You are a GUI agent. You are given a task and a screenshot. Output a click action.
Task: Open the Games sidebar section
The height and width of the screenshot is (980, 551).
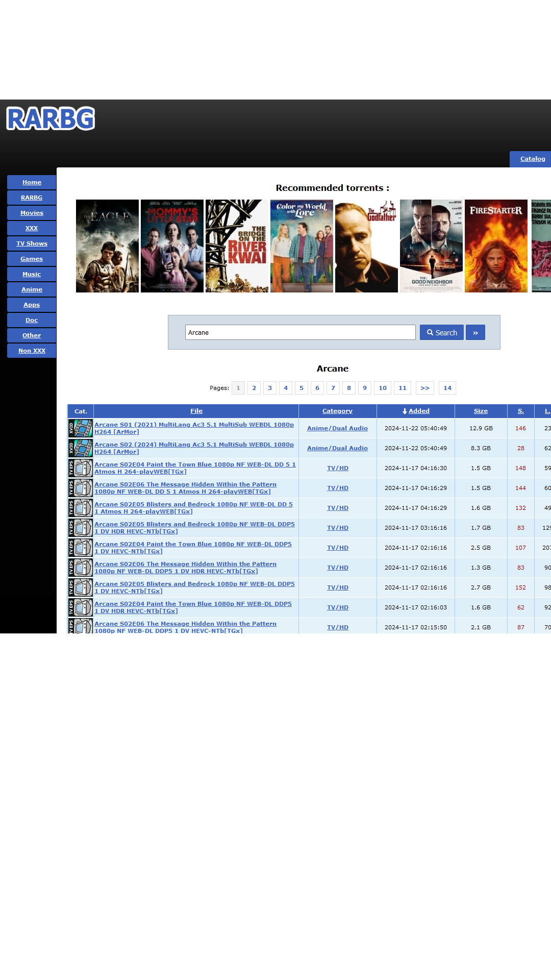pos(32,259)
